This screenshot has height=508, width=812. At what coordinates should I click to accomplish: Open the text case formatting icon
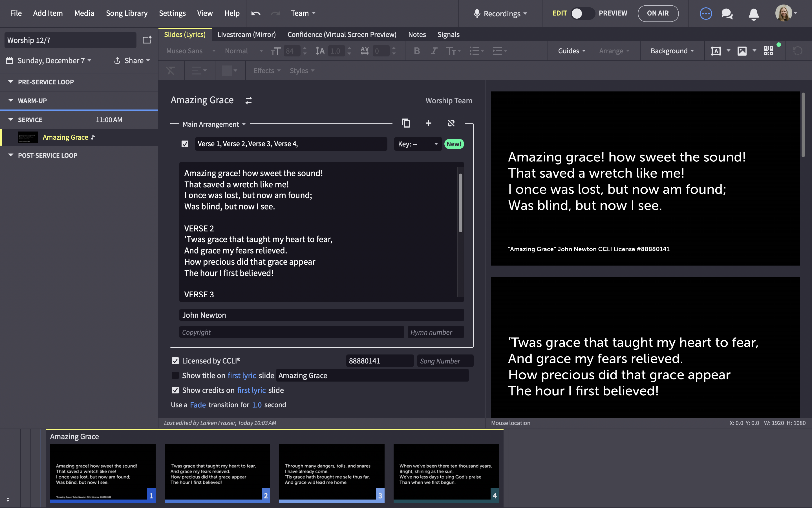click(453, 51)
